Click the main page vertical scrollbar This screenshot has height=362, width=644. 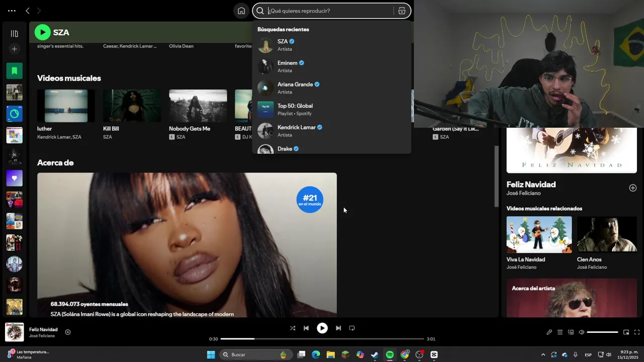[497, 176]
